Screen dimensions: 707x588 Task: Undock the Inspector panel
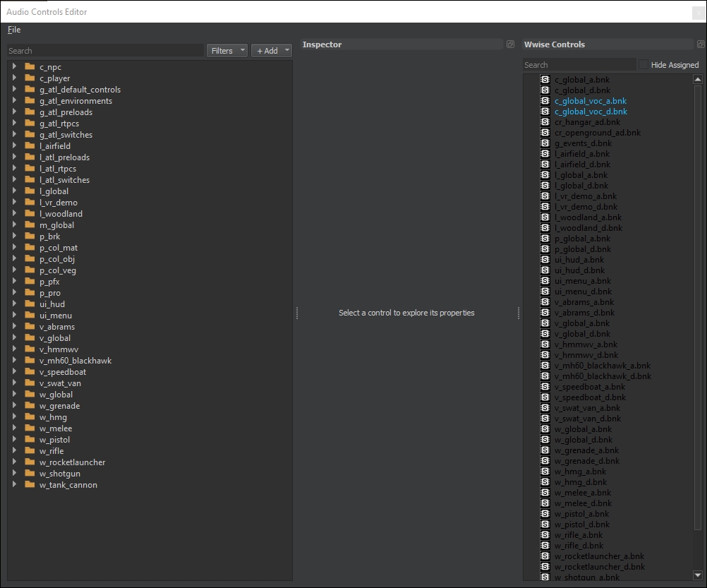[x=510, y=44]
